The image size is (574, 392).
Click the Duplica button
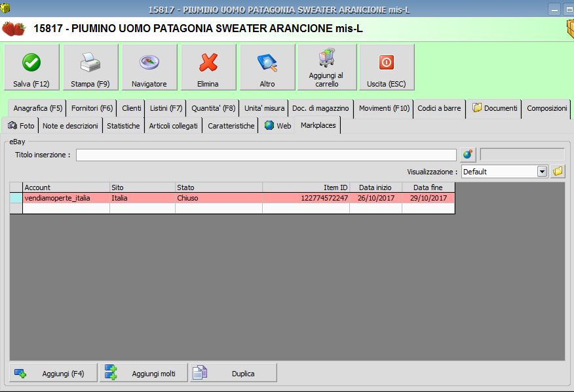pyautogui.click(x=233, y=373)
